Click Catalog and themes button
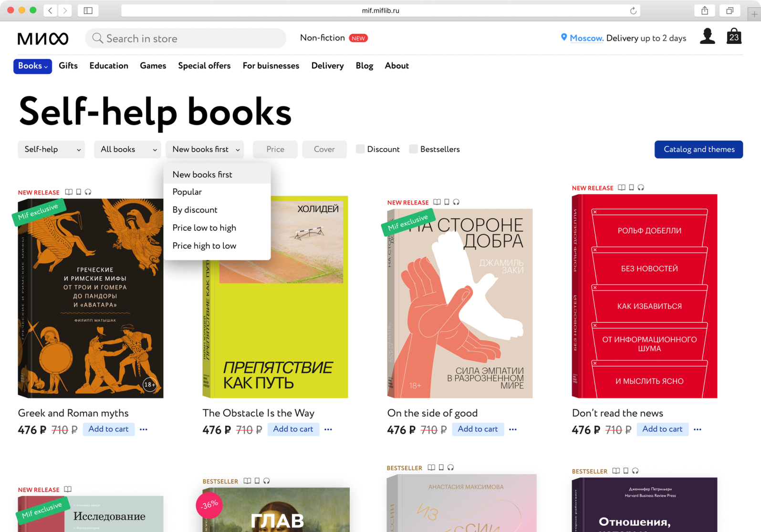Screen dimensions: 761x532 pyautogui.click(x=698, y=149)
